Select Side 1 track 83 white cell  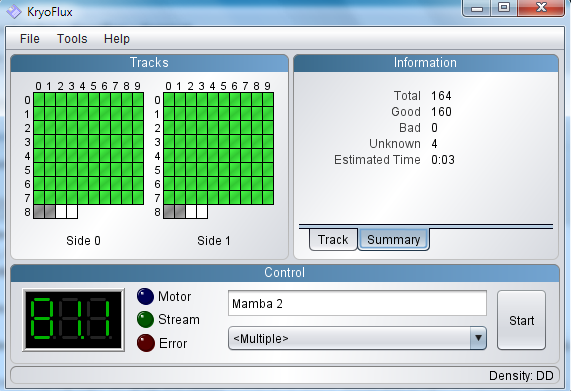[202, 212]
